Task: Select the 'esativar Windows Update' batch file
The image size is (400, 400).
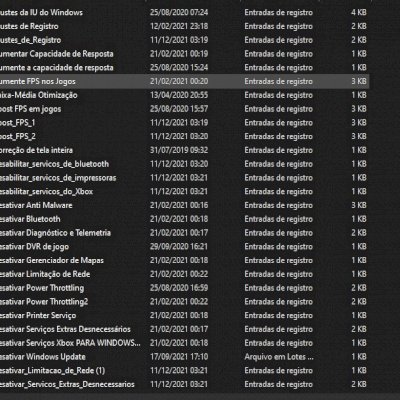Action: click(43, 357)
